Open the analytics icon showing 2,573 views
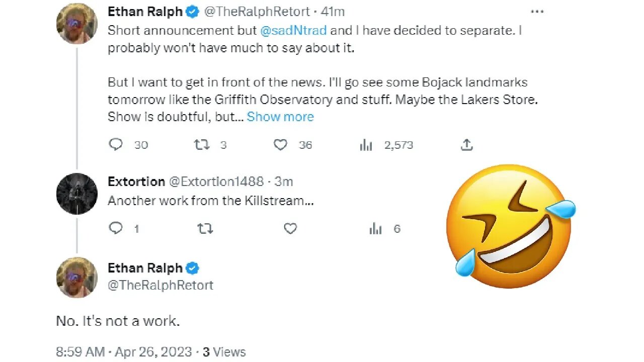Viewport: 644px width, 362px height. click(x=366, y=144)
